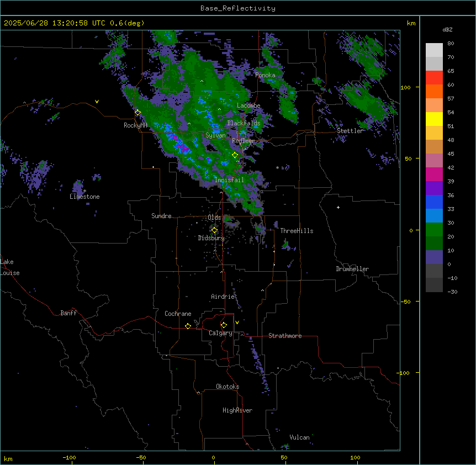The image size is (476, 465).
Task: Click the ThreeHills label
Action: click(297, 231)
